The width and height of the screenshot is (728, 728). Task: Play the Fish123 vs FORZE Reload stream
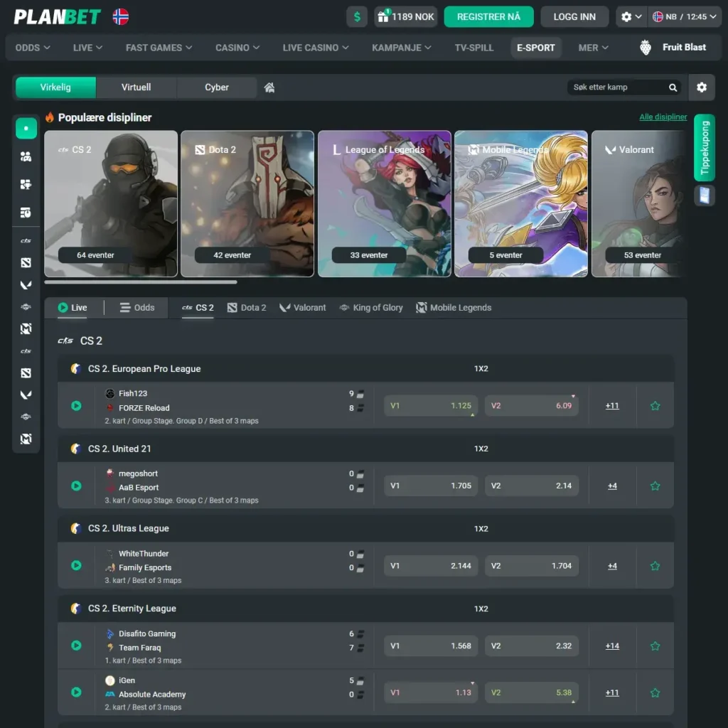pyautogui.click(x=76, y=406)
